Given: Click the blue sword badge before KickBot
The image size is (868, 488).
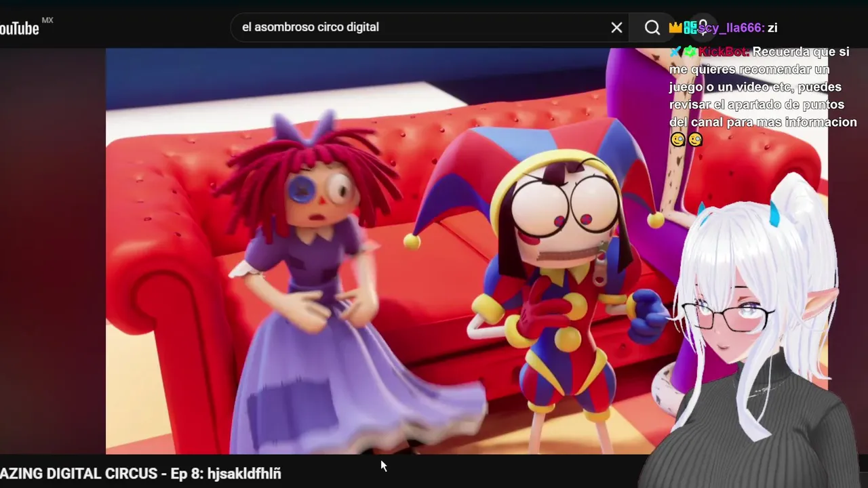Looking at the screenshot, I should (675, 52).
